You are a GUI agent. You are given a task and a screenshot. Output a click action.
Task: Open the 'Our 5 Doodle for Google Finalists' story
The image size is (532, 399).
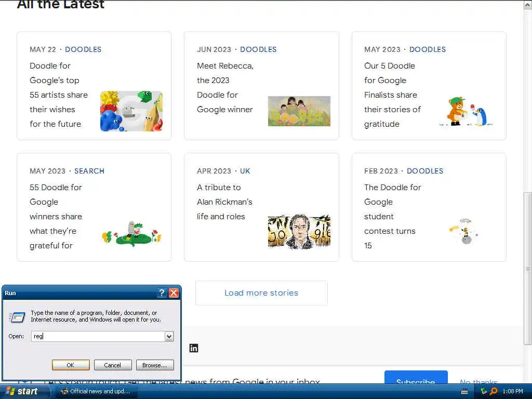pyautogui.click(x=392, y=95)
